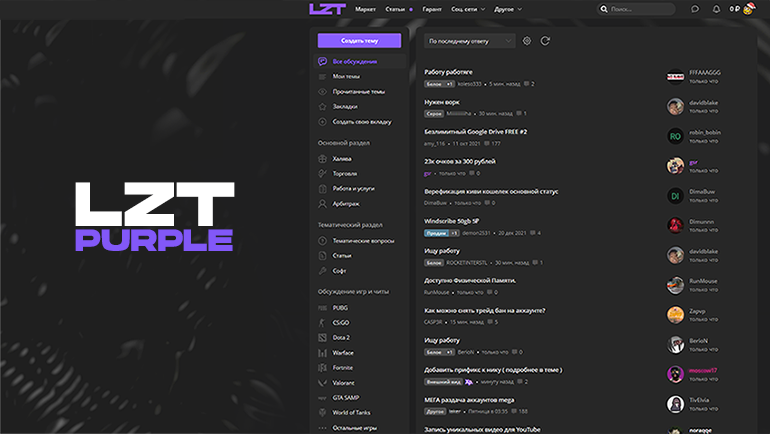This screenshot has height=434, width=770.
Task: Open thread Windscribe 50gb SP
Action: (451, 221)
